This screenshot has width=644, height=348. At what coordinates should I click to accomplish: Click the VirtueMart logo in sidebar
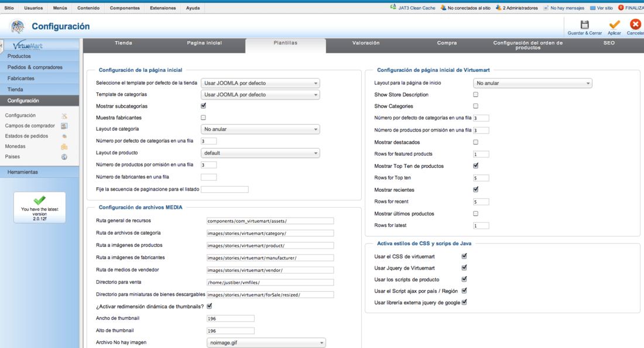(x=28, y=45)
